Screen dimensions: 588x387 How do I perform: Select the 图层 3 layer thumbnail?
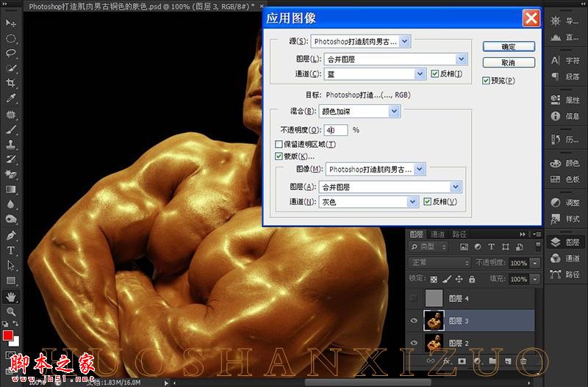434,321
